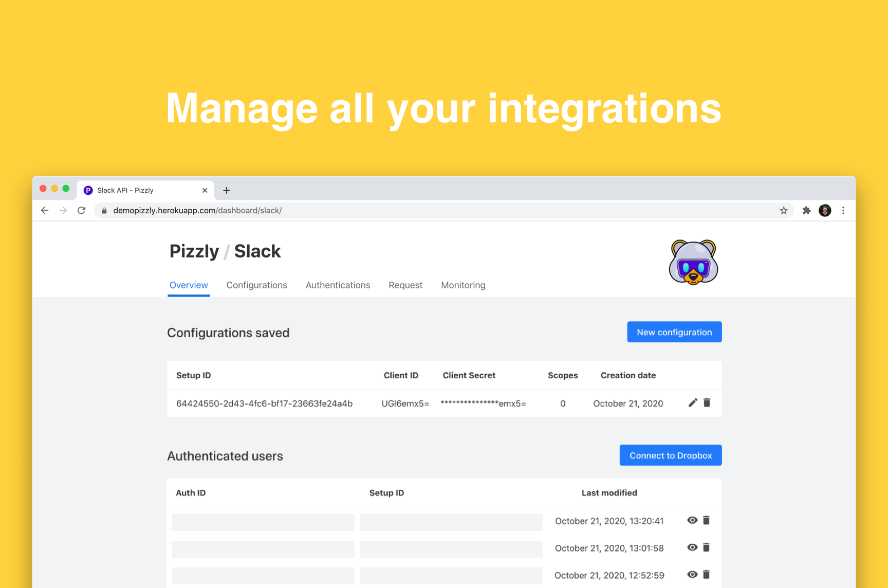
Task: View the authentication modified at 13:01:58
Action: [692, 547]
